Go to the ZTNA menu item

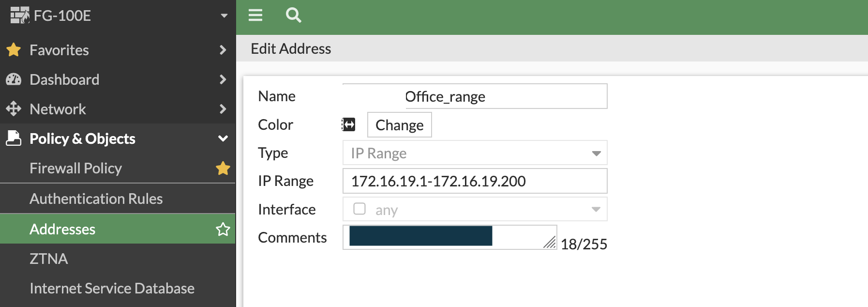coord(48,259)
